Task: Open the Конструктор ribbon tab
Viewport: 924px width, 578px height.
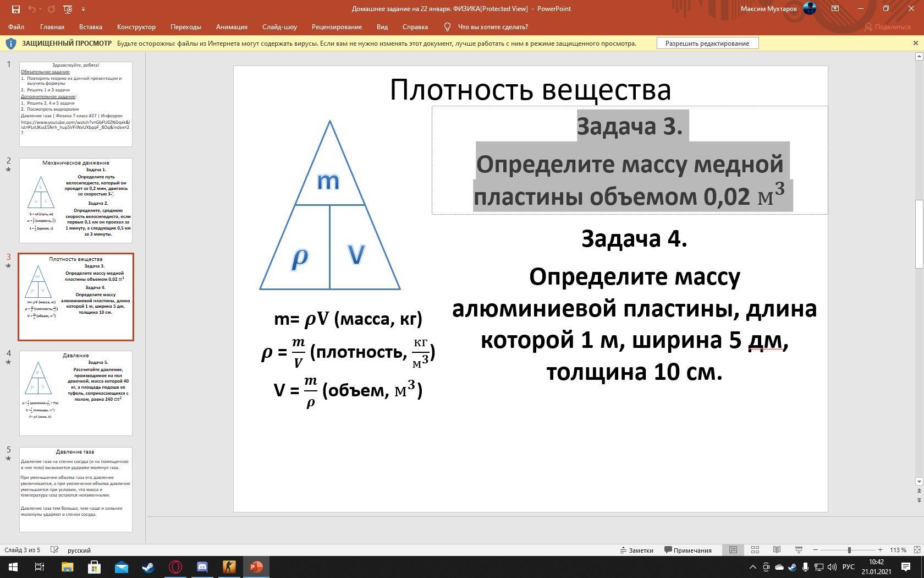Action: [136, 27]
